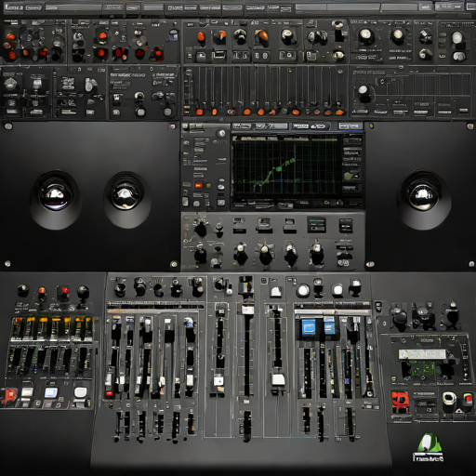Click the large black knob with white cap in the top-center row
The width and height of the screenshot is (476, 476).
click(287, 35)
